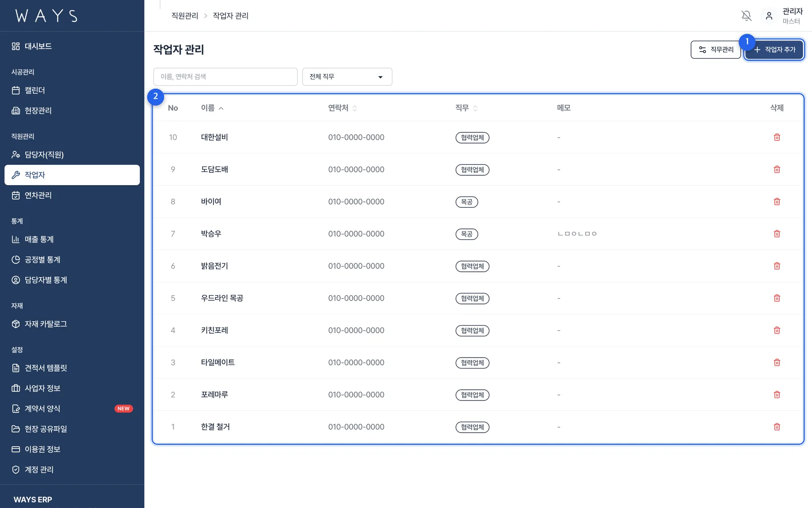Sort the table by 연락처 column

tap(342, 108)
